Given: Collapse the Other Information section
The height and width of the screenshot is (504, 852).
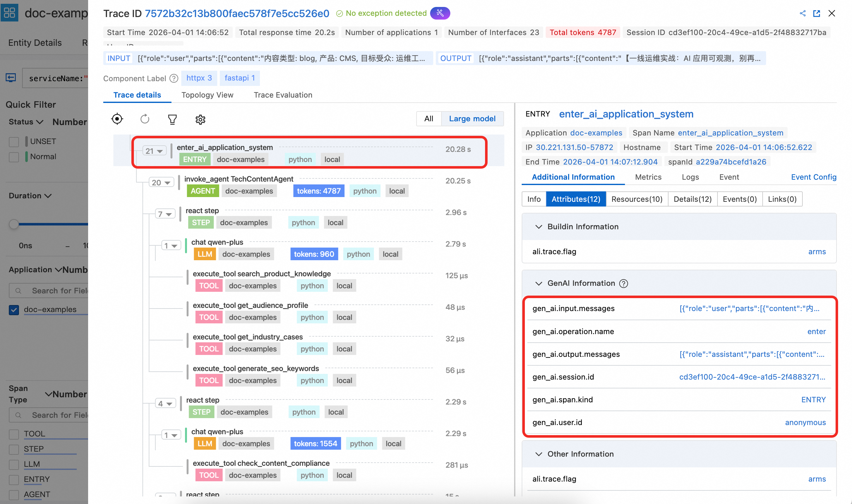Looking at the screenshot, I should 538,454.
